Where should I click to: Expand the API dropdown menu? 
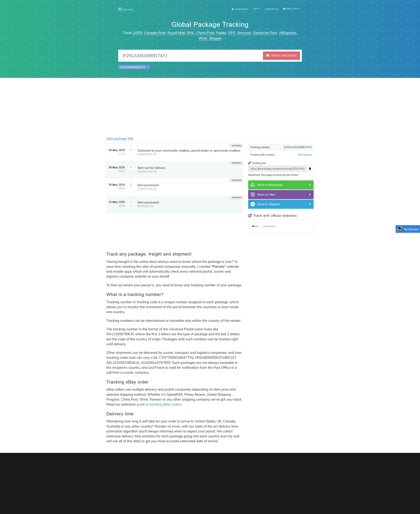257,9
